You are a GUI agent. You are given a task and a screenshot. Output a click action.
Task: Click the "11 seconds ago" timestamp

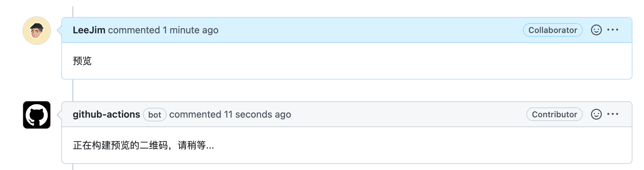pyautogui.click(x=257, y=114)
